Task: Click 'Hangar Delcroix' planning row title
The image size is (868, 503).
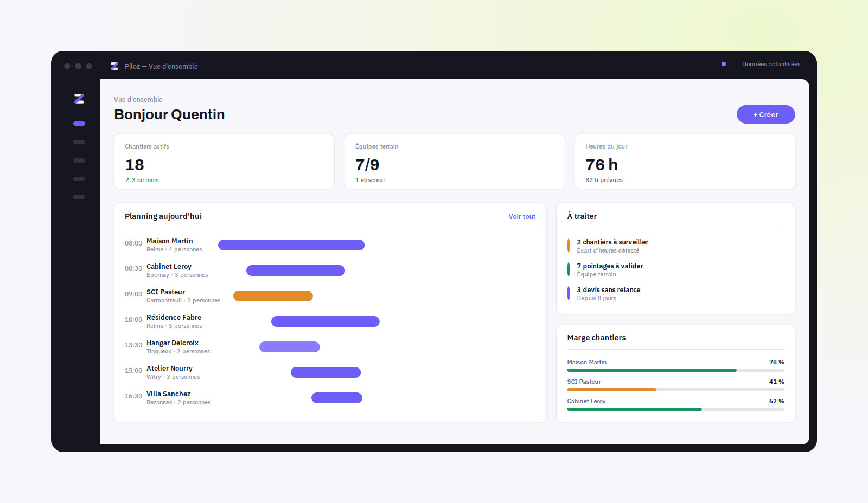Action: pos(173,343)
